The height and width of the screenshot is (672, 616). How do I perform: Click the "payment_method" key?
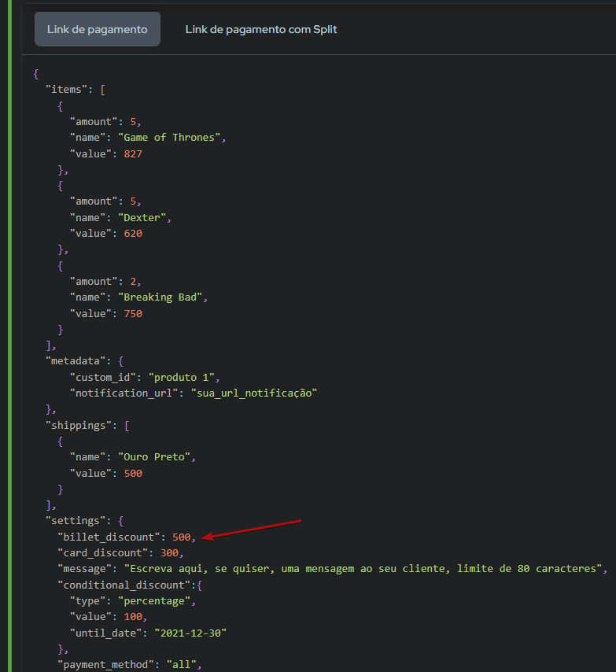click(105, 665)
